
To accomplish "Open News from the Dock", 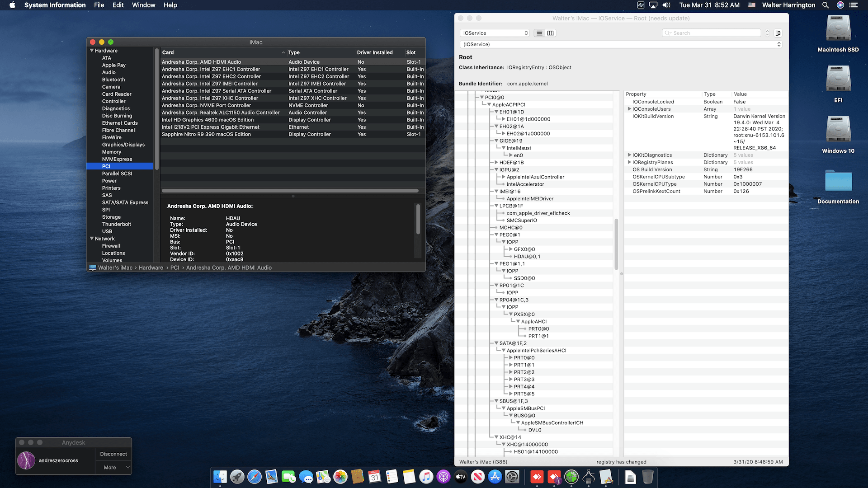I will [477, 477].
